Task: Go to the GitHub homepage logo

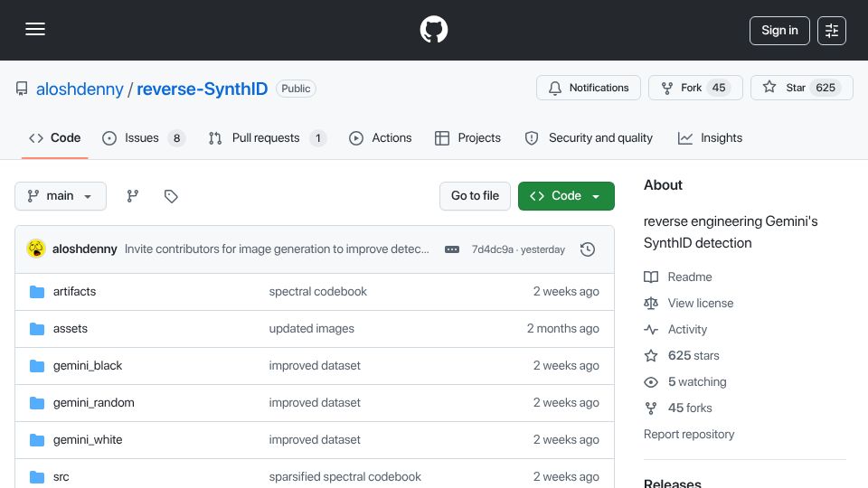Action: click(x=433, y=29)
